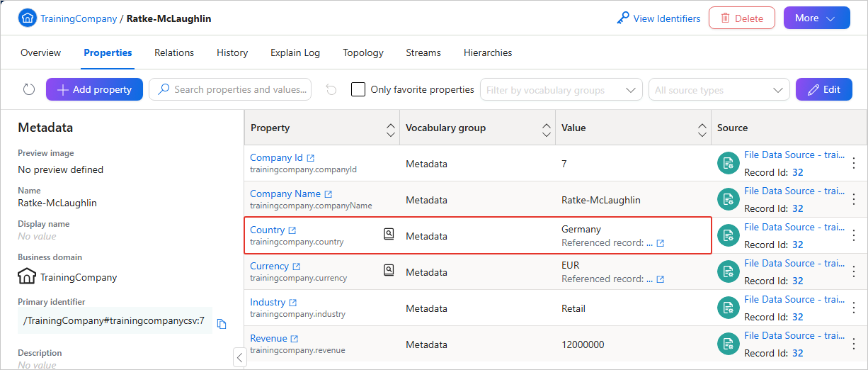Screen dimensions: 868x370
Task: Switch to the Topology tab
Action: point(363,52)
